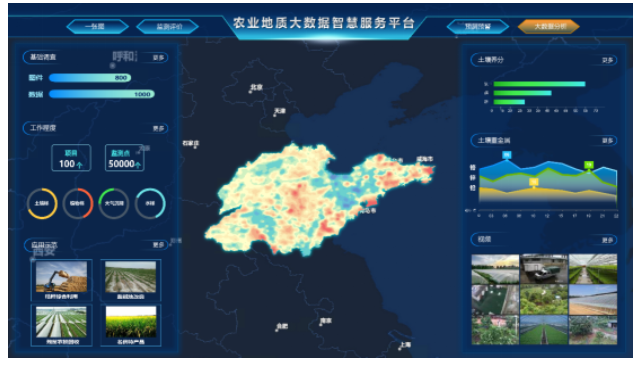Open 更多 for the 视频 panel

(x=608, y=240)
